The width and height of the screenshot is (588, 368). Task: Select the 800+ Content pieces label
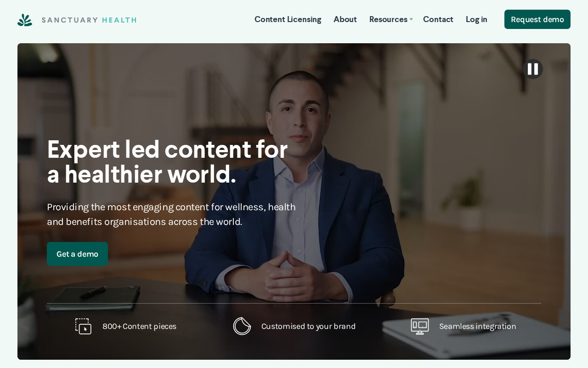point(139,326)
